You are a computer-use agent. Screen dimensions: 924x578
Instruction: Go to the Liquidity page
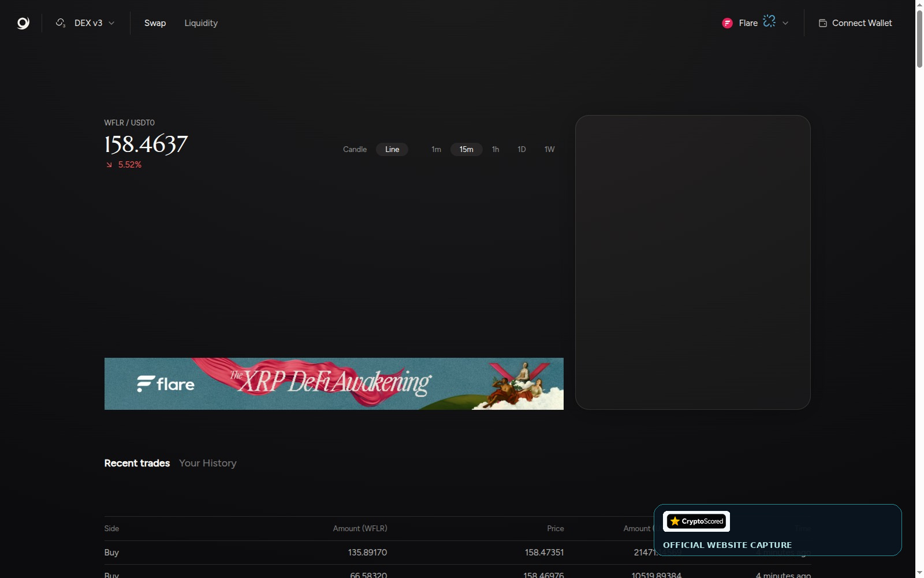tap(201, 23)
